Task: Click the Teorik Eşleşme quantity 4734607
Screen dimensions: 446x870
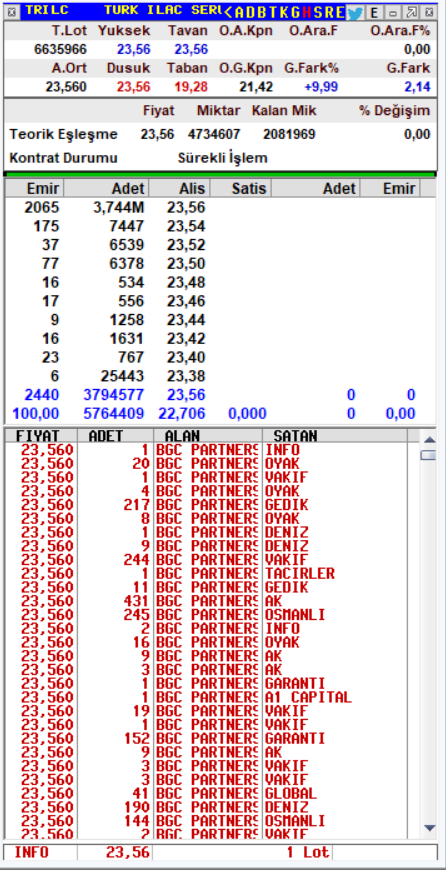Action: pyautogui.click(x=214, y=134)
